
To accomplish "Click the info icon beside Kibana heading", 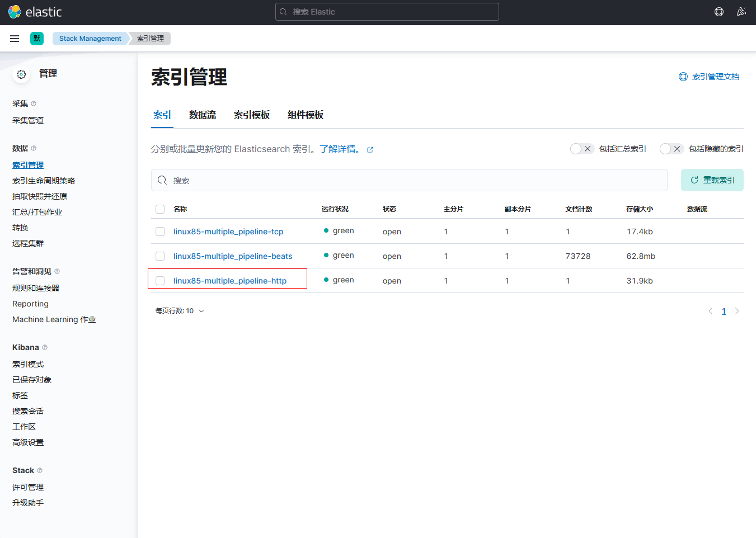I will (x=45, y=347).
